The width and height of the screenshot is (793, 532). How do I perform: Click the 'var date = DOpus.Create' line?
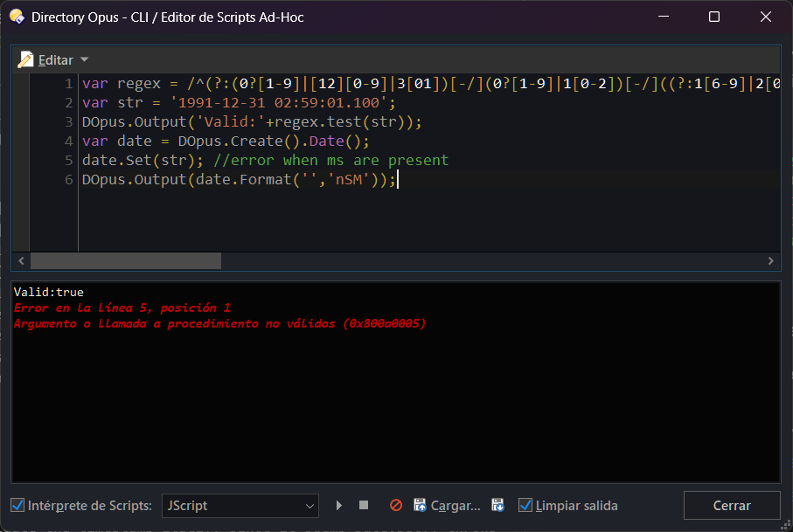[x=226, y=141]
